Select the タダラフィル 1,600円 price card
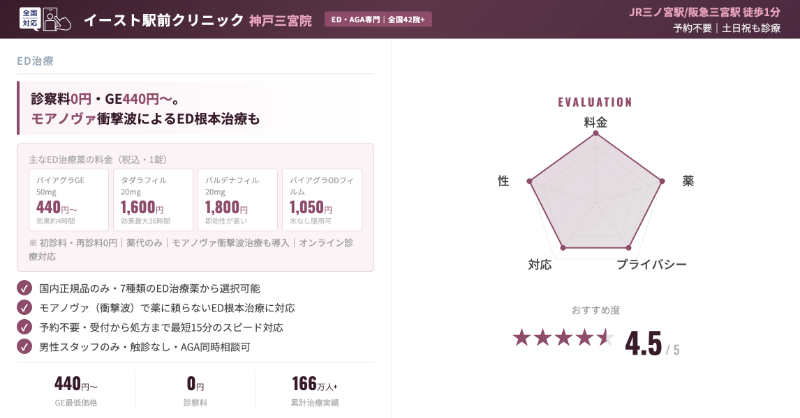Image resolution: width=800 pixels, height=418 pixels. click(154, 200)
